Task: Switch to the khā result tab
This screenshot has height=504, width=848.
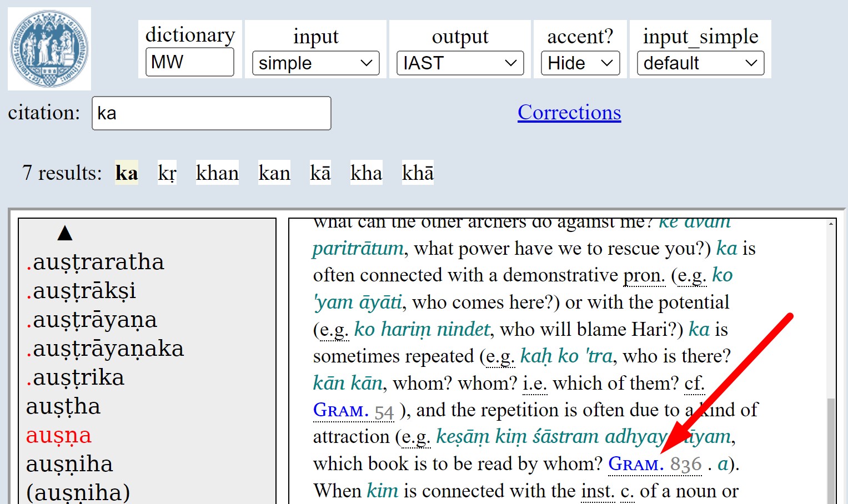Action: pyautogui.click(x=417, y=173)
